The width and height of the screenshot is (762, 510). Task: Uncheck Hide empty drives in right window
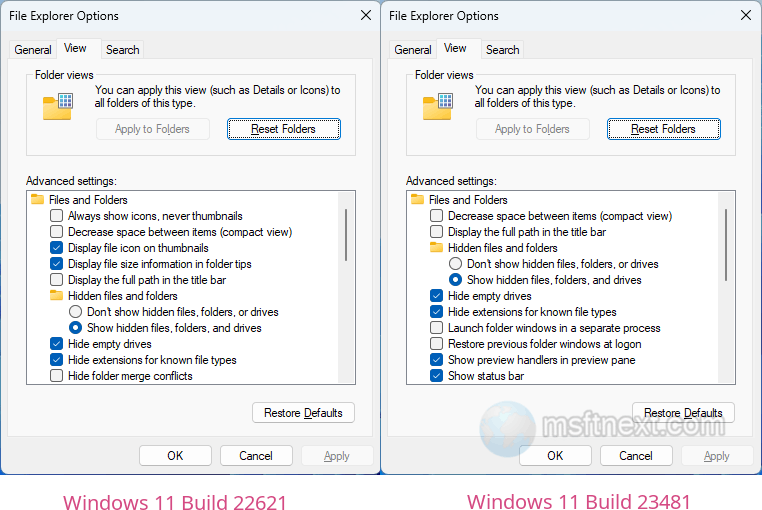(x=436, y=296)
